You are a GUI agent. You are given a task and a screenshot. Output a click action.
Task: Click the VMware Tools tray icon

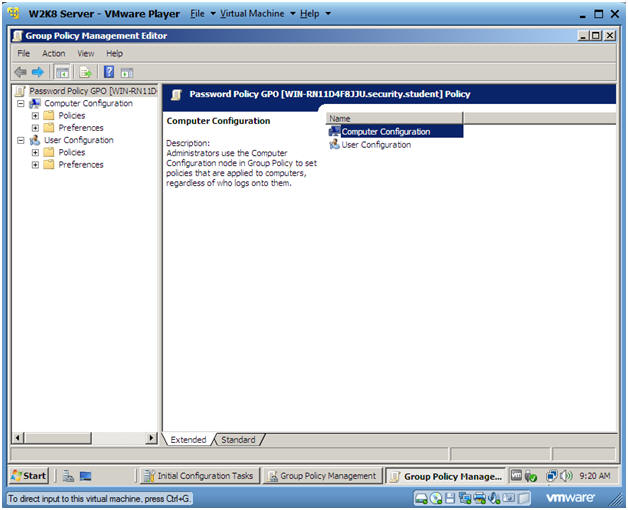(516, 475)
